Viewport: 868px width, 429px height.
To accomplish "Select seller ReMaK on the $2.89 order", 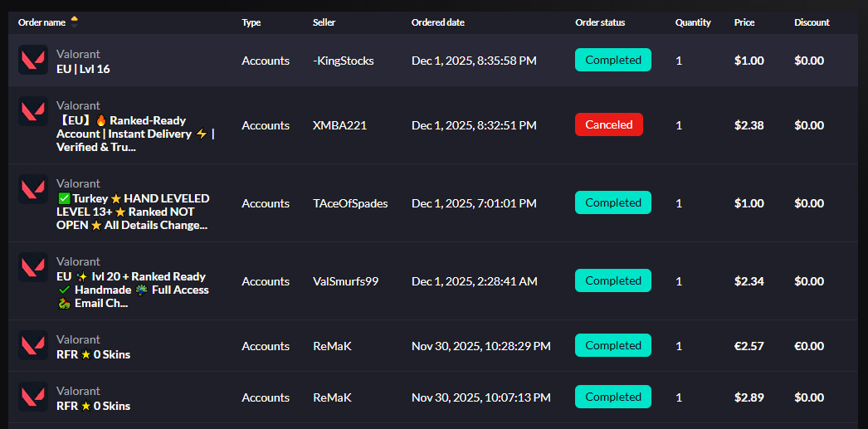I will (x=332, y=398).
